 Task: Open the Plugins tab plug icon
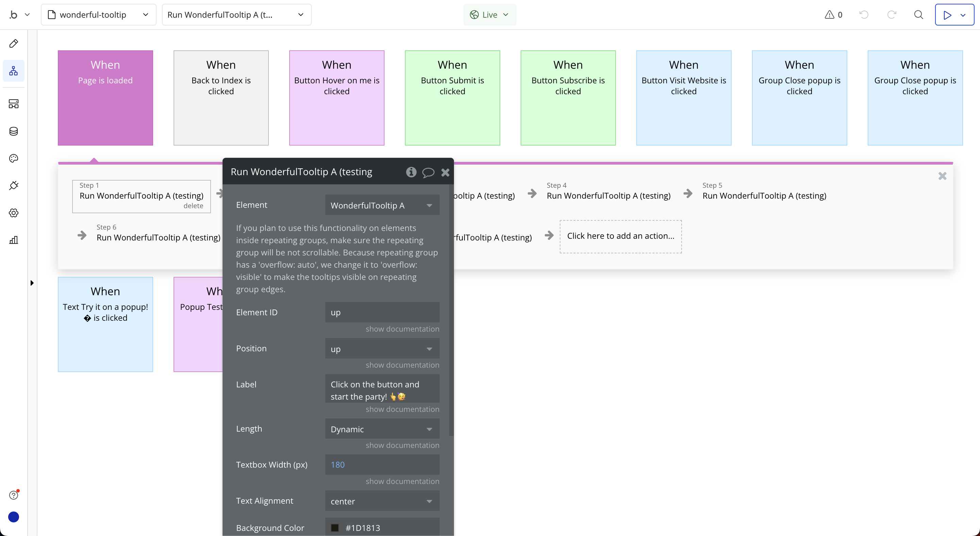[x=14, y=185]
